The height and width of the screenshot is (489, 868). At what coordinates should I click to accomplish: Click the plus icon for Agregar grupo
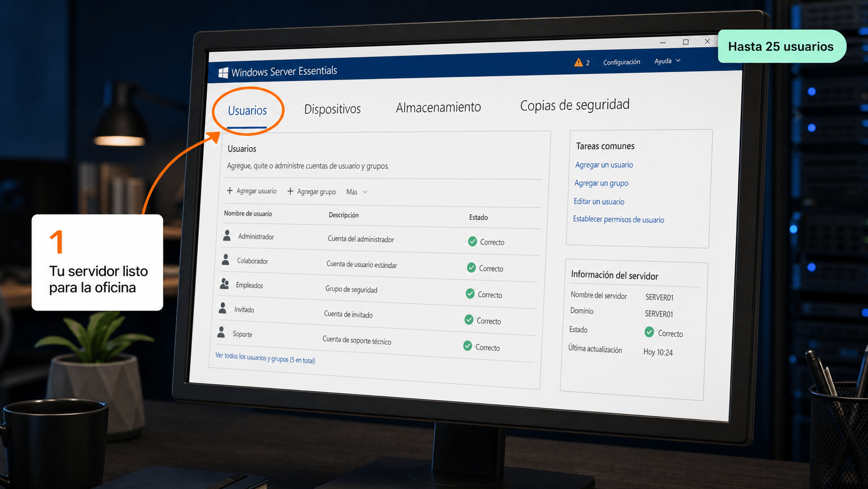point(290,191)
